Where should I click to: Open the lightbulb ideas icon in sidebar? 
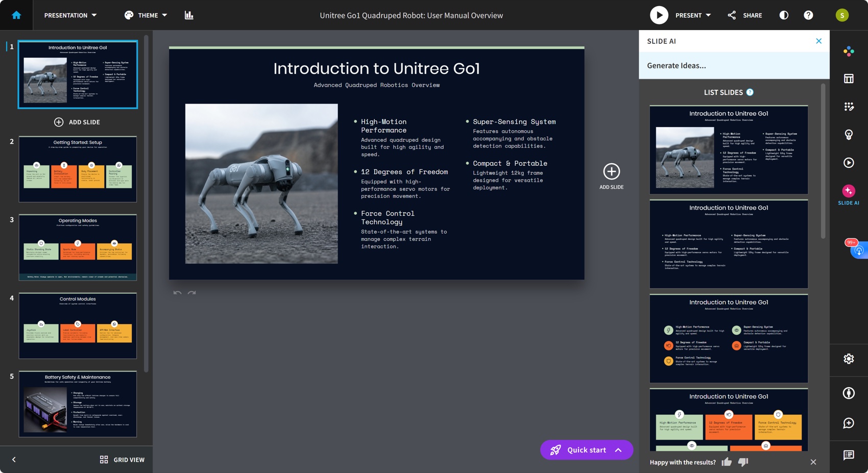[849, 135]
